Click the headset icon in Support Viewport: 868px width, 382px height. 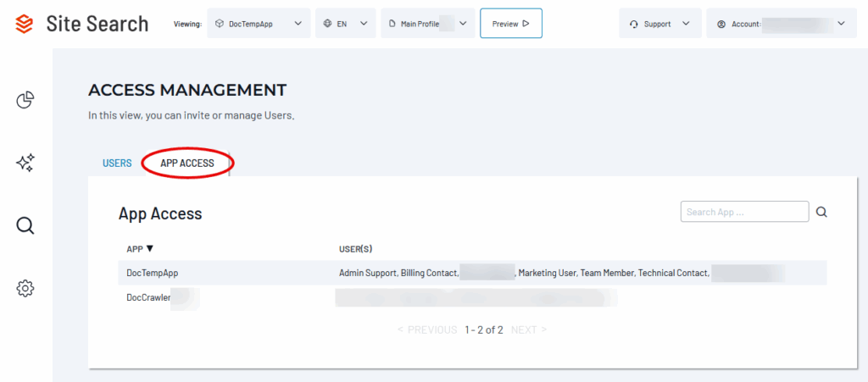633,25
